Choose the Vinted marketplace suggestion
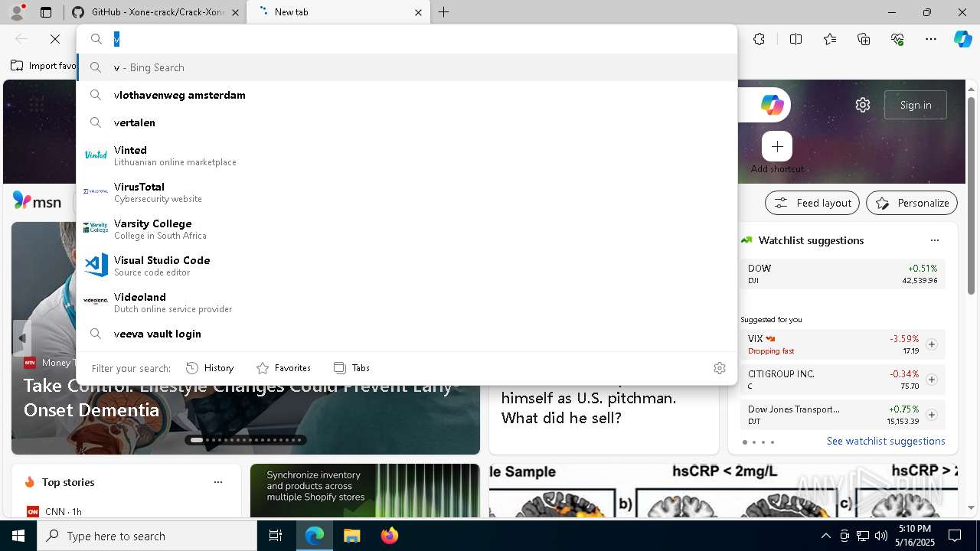Viewport: 980px width, 551px height. pos(407,155)
